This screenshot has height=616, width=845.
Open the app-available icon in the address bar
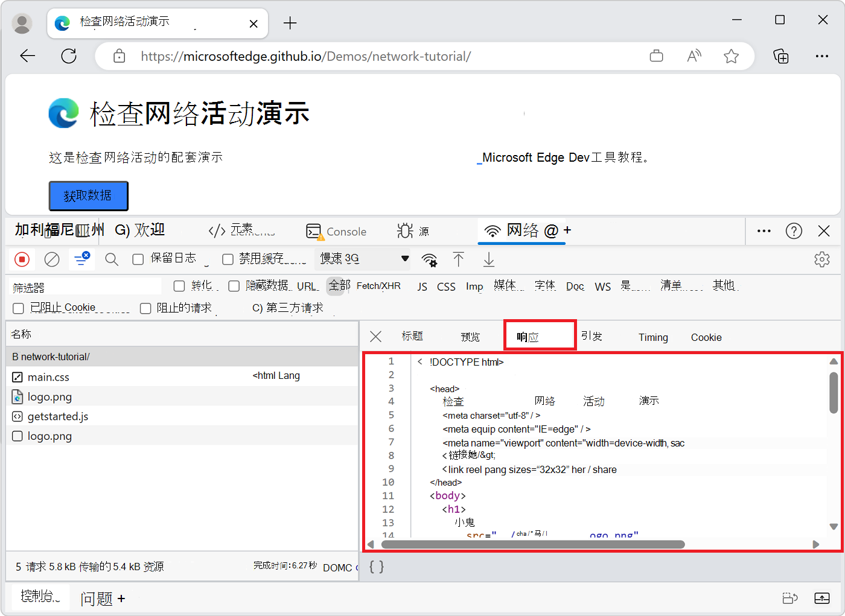(656, 56)
